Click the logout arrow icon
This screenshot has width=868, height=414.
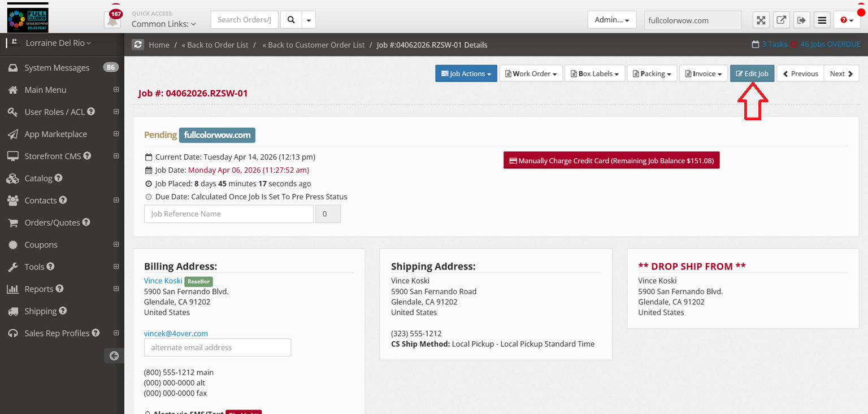(x=801, y=20)
